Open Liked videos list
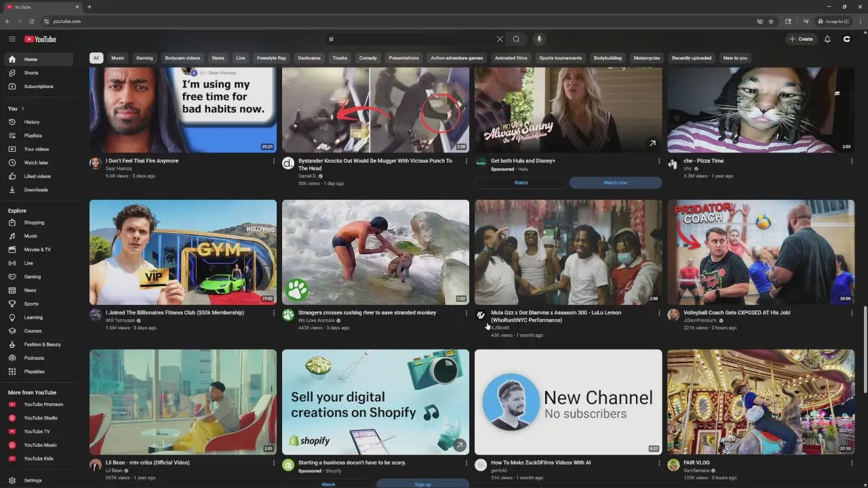This screenshot has height=488, width=868. point(37,176)
